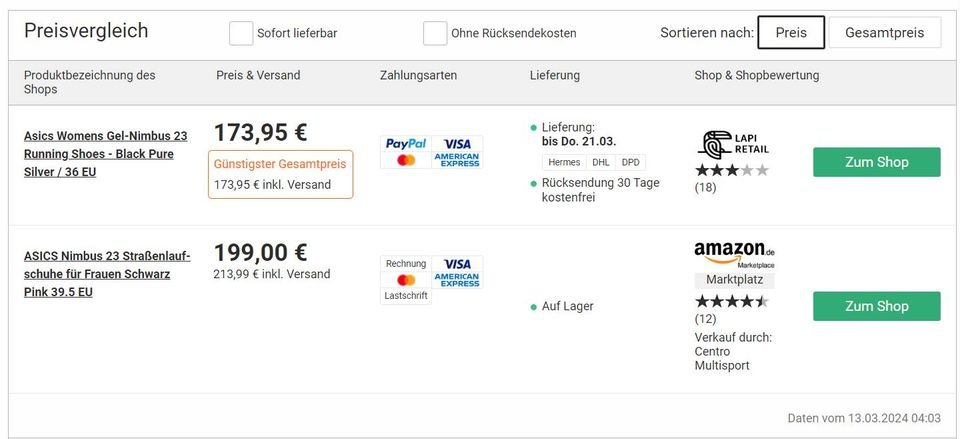Click the American Express icon in second offer
The image size is (960, 439).
click(x=457, y=280)
